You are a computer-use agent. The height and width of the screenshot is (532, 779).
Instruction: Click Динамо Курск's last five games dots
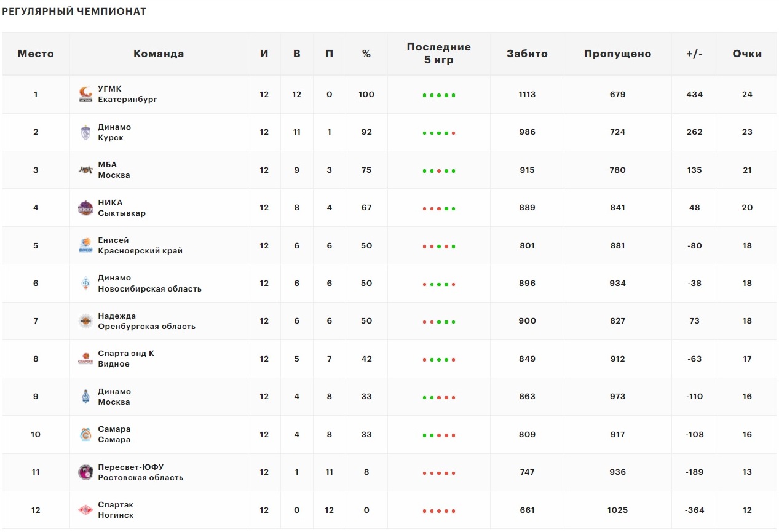pyautogui.click(x=439, y=133)
